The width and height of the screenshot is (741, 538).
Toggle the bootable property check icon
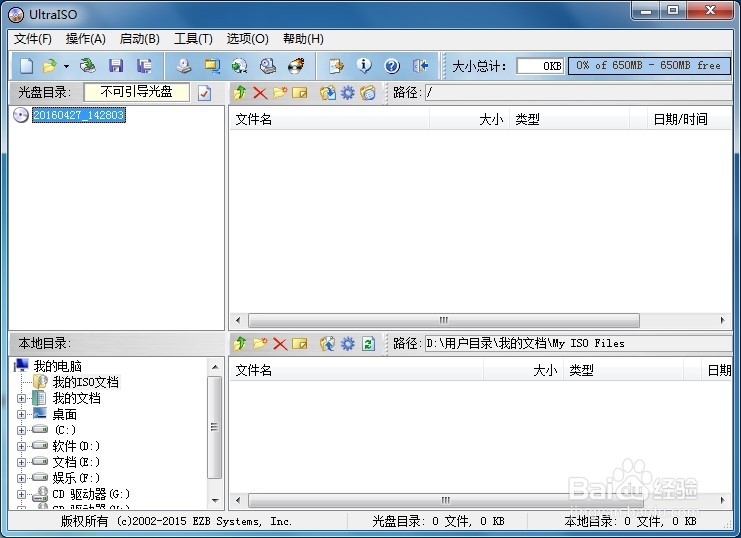[204, 93]
